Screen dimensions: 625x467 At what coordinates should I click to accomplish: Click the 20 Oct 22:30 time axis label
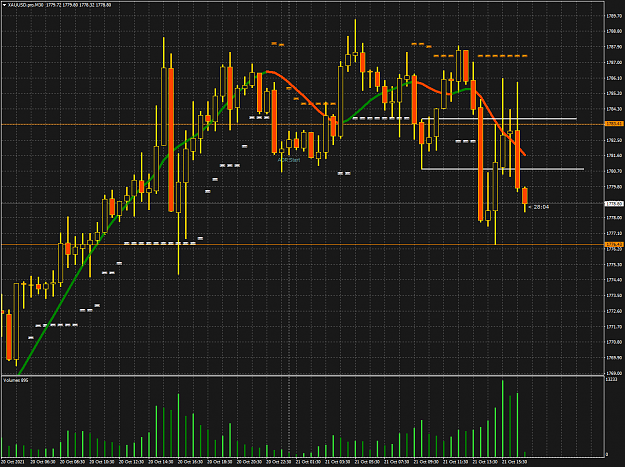pos(279,462)
